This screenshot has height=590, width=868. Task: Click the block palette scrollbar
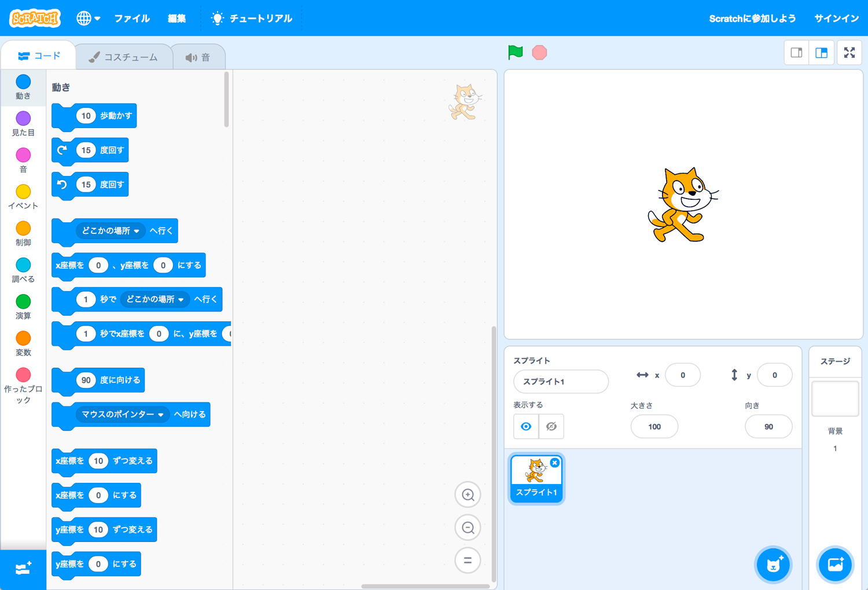pos(226,99)
